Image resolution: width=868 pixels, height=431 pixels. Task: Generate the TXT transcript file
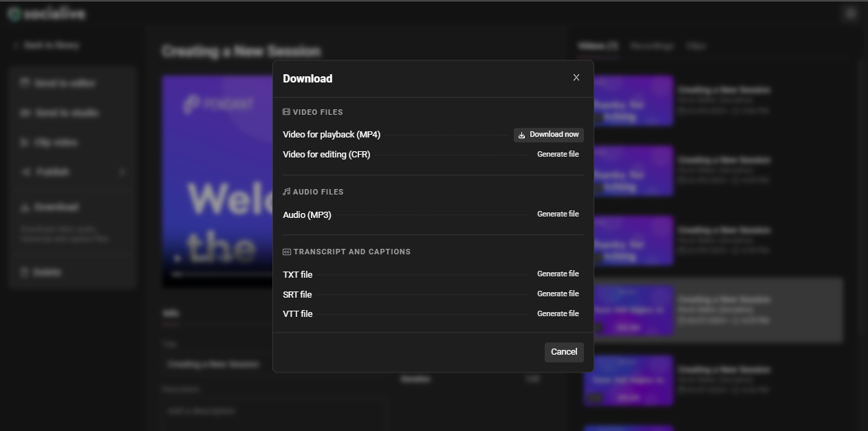coord(558,274)
